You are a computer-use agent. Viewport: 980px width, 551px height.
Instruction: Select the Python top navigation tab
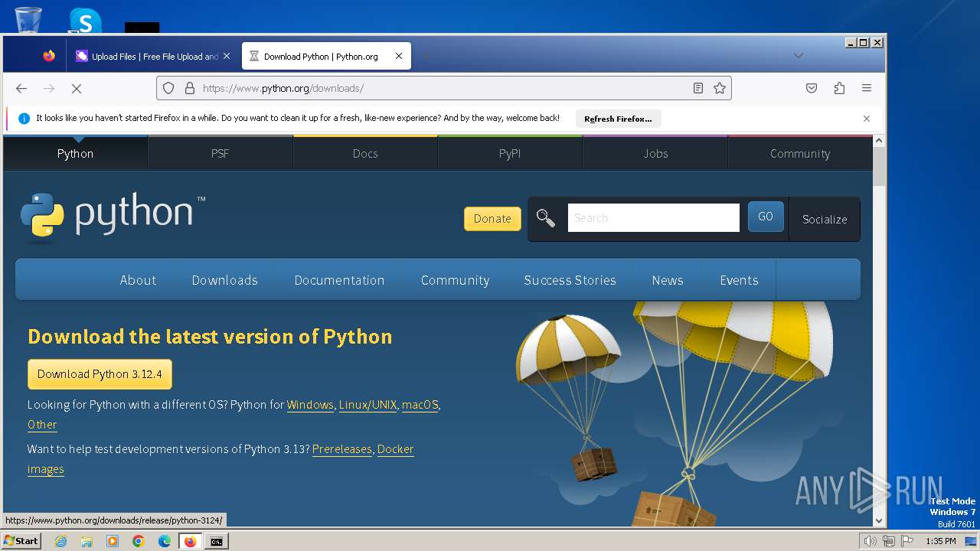pyautogui.click(x=75, y=153)
